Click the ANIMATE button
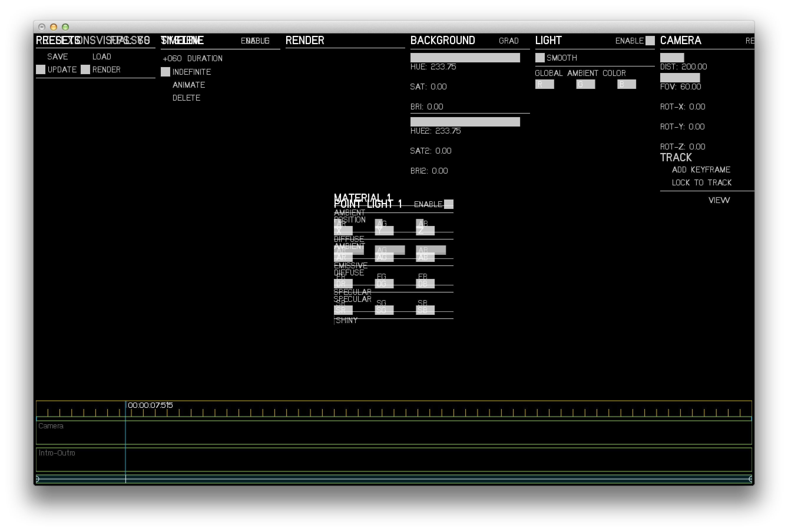Screen dimensions: 788x532 pos(189,85)
